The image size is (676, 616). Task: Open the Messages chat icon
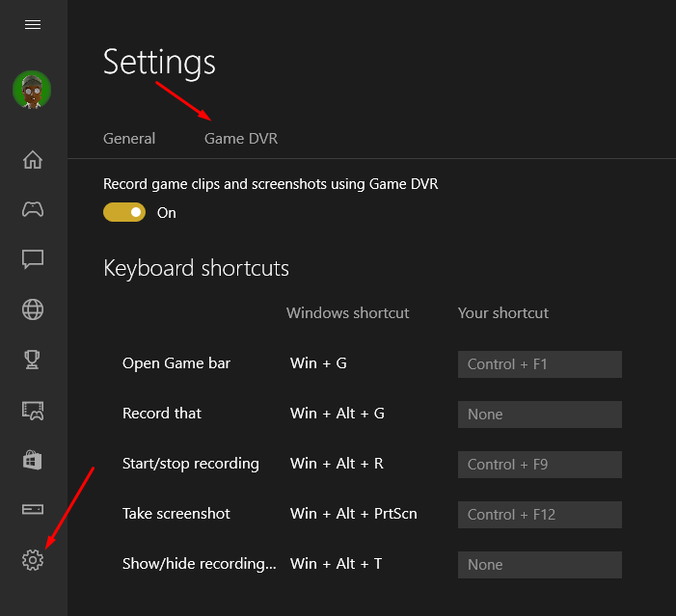click(33, 259)
